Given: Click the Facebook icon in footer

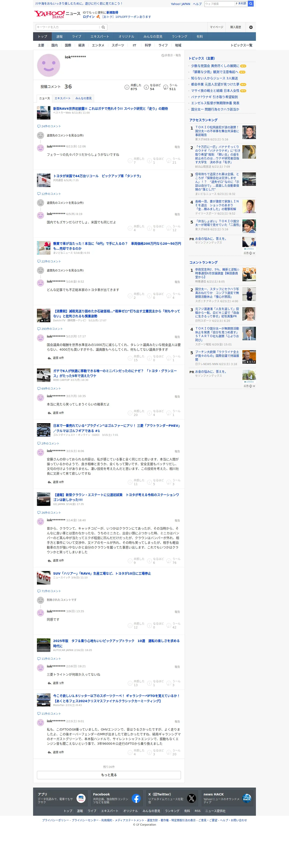Looking at the screenshot, I should tap(136, 798).
